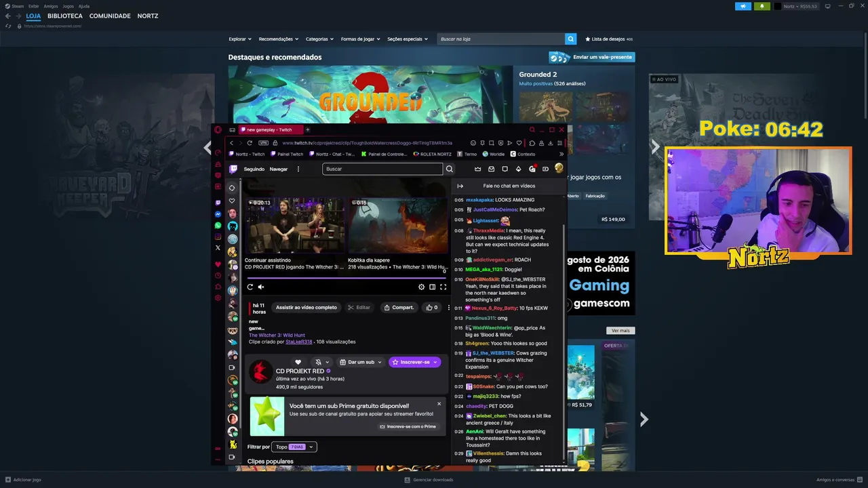Focus the Twitch 'Buscar' search field
The height and width of the screenshot is (488, 868).
[x=382, y=169]
